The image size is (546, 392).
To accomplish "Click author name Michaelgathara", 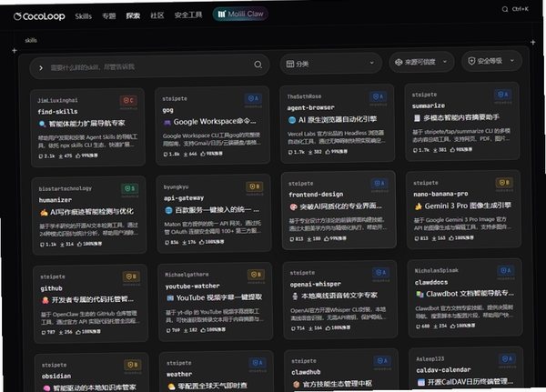I will click(x=187, y=275).
